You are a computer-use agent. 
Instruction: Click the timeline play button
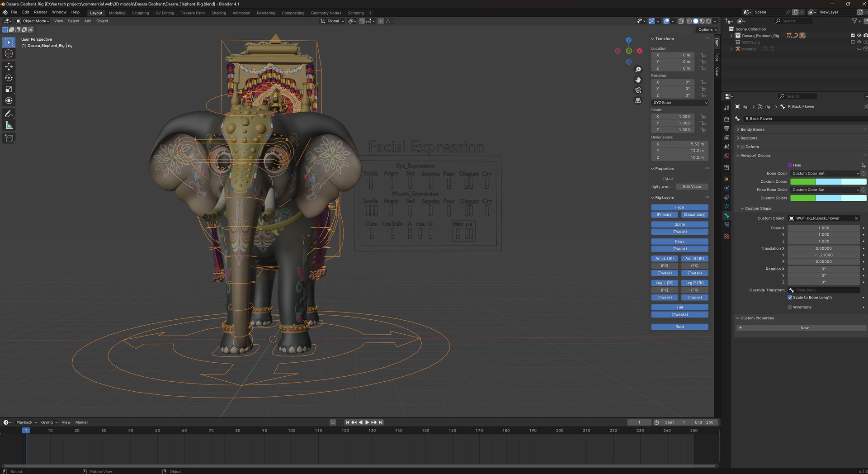click(367, 422)
